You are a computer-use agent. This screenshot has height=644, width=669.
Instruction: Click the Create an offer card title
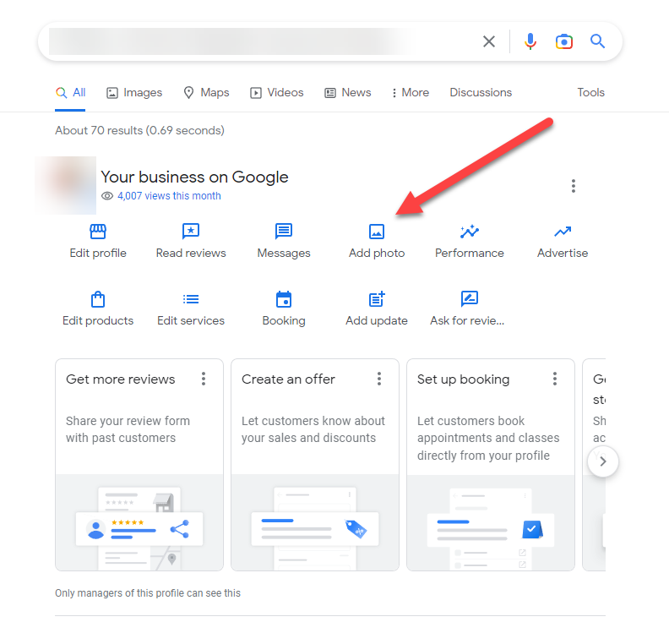pyautogui.click(x=288, y=379)
